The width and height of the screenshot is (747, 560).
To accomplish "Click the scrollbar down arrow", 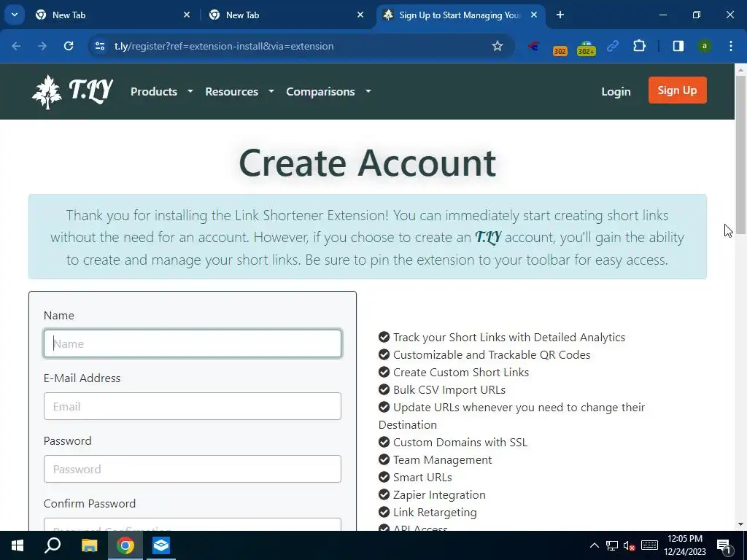I will pyautogui.click(x=740, y=524).
